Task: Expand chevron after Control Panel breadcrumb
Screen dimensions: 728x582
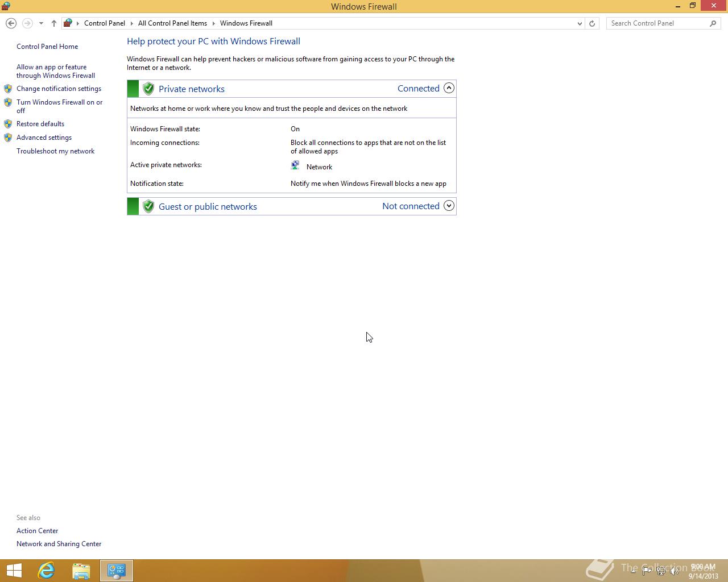Action: (x=131, y=23)
